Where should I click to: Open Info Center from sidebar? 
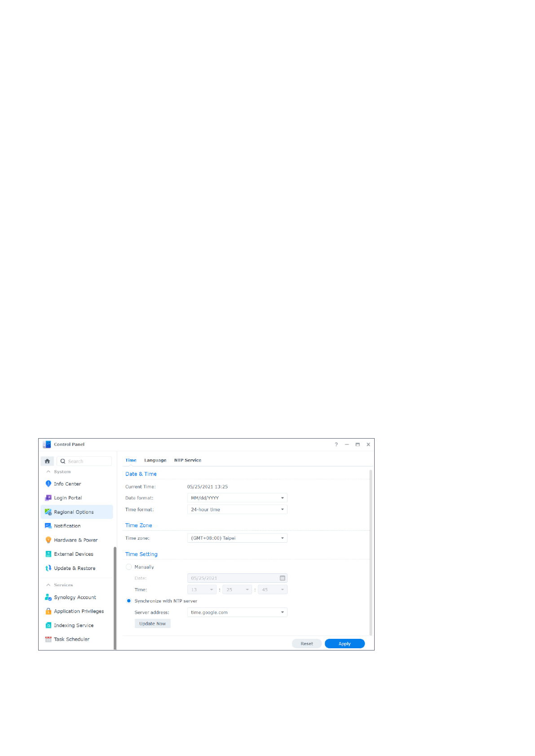[x=67, y=484]
